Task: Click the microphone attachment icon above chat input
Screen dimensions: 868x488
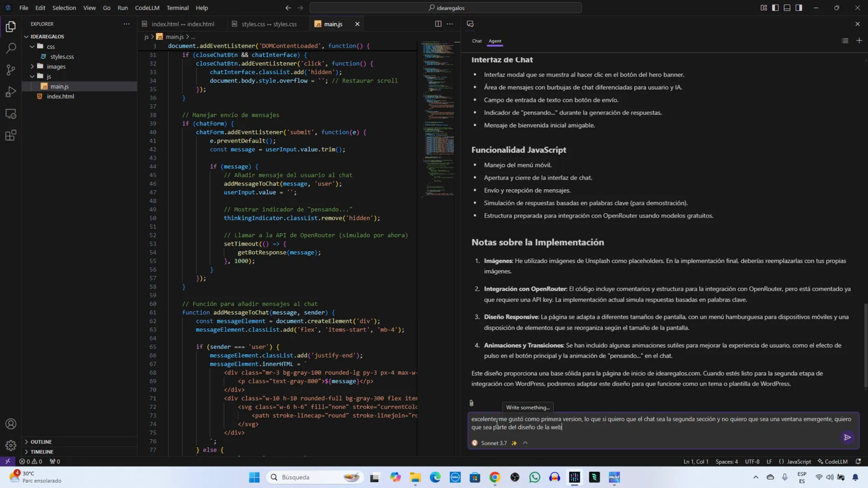Action: [x=471, y=402]
